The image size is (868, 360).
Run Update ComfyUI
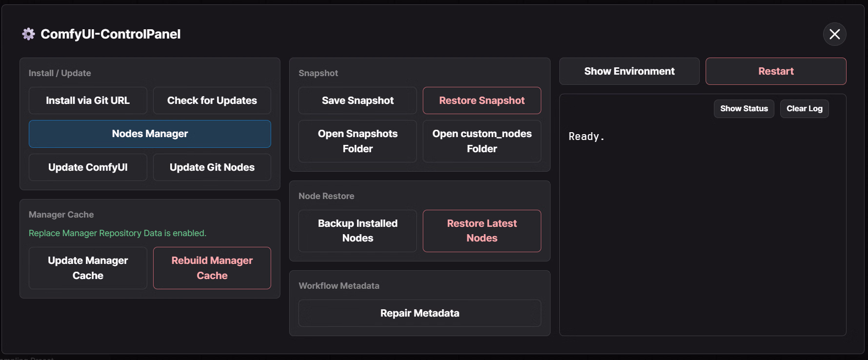pyautogui.click(x=88, y=167)
